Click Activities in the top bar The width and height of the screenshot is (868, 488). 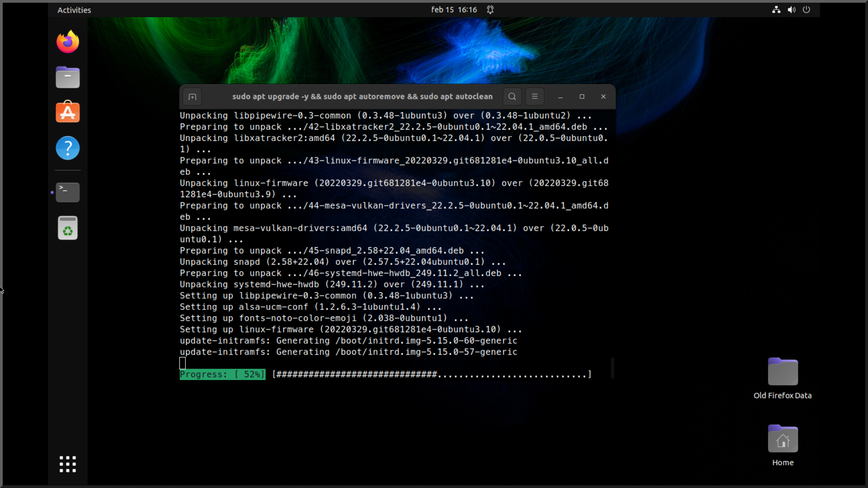tap(74, 9)
